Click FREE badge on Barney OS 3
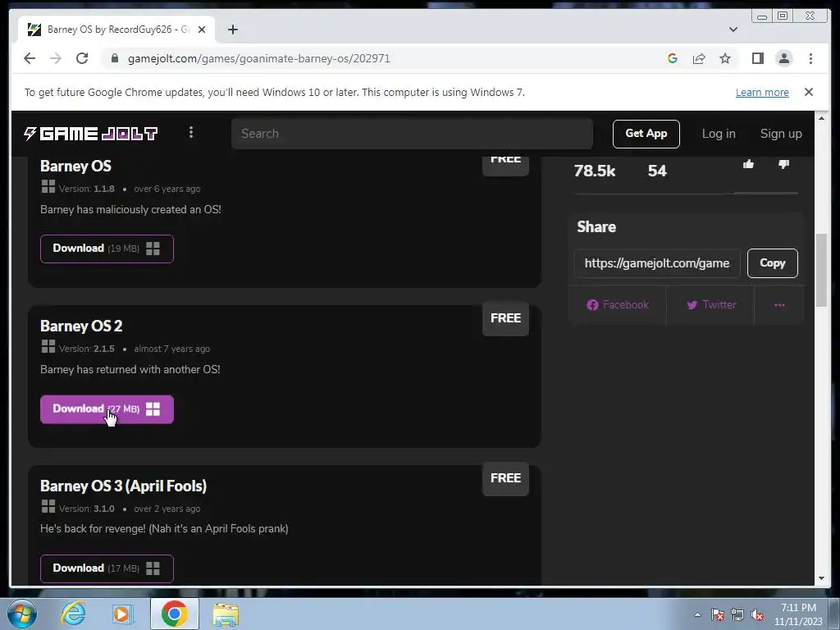 click(505, 478)
